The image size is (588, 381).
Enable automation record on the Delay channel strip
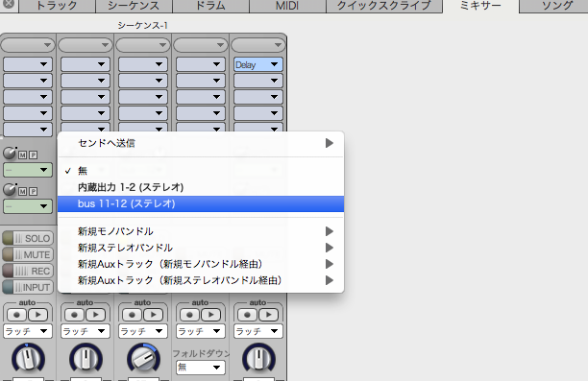tap(248, 315)
